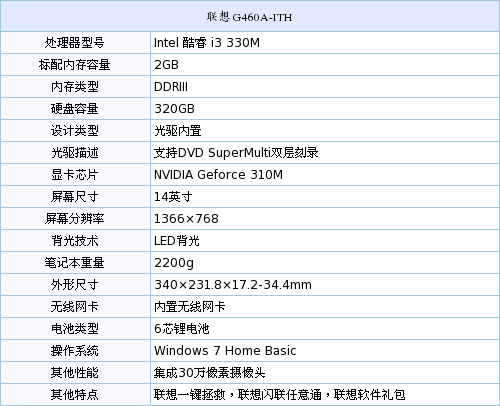Click the value 320GB

click(174, 109)
